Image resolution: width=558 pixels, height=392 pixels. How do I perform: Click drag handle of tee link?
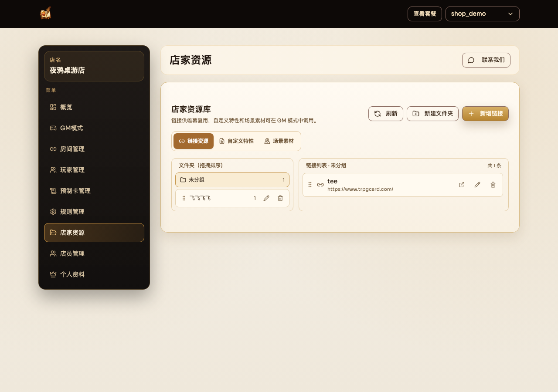tap(310, 185)
